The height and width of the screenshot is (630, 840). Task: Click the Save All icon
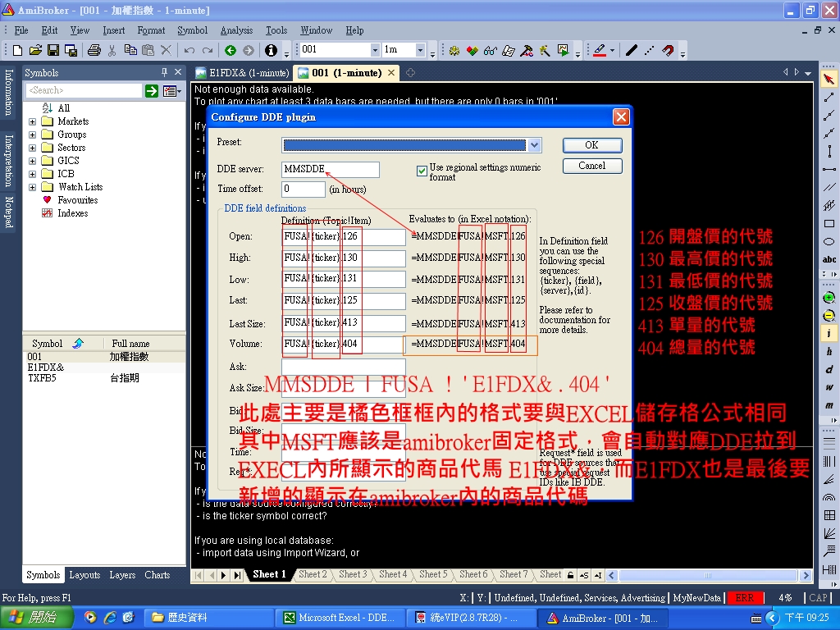point(71,50)
